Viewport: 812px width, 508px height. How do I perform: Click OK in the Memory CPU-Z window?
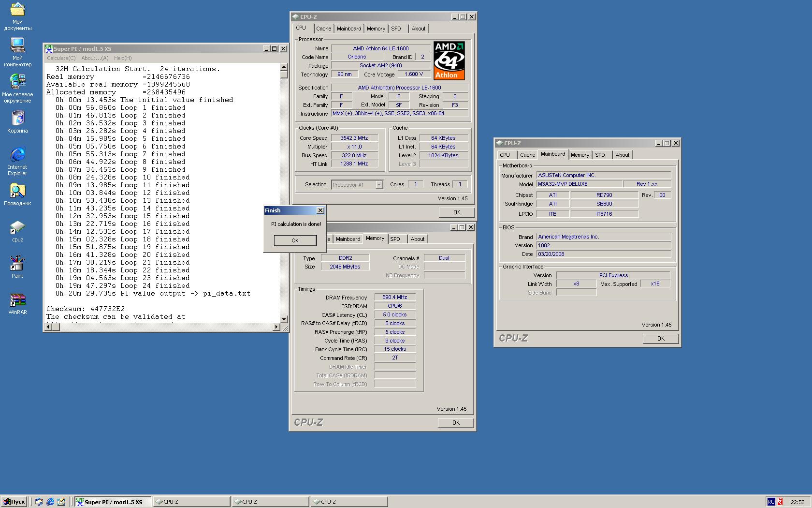point(456,422)
